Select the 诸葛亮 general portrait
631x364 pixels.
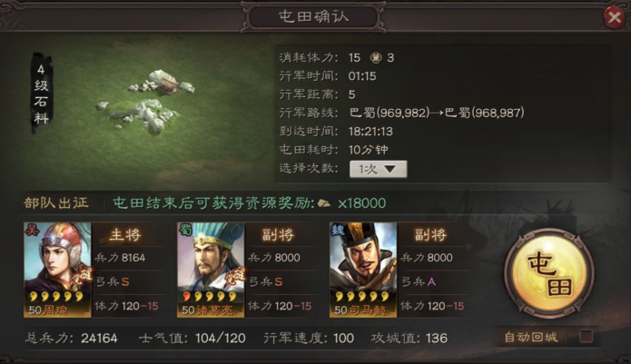click(x=211, y=270)
